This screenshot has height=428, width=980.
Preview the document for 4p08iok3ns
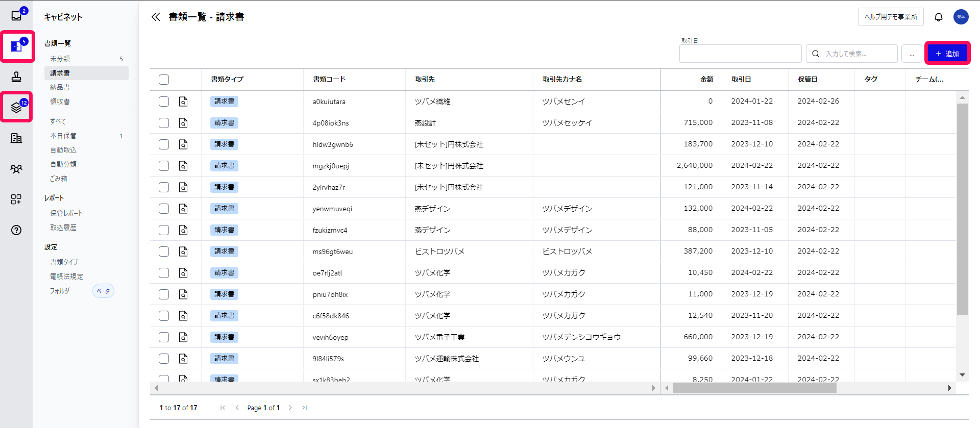tap(183, 123)
